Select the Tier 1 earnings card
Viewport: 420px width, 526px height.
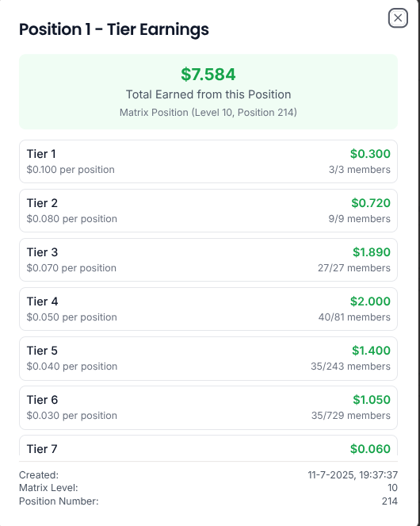[x=208, y=161]
